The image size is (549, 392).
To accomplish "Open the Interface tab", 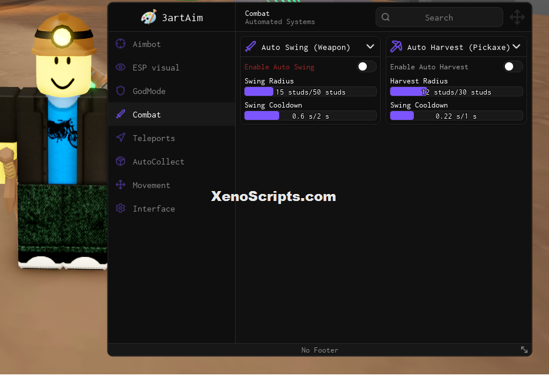I will coord(172,208).
